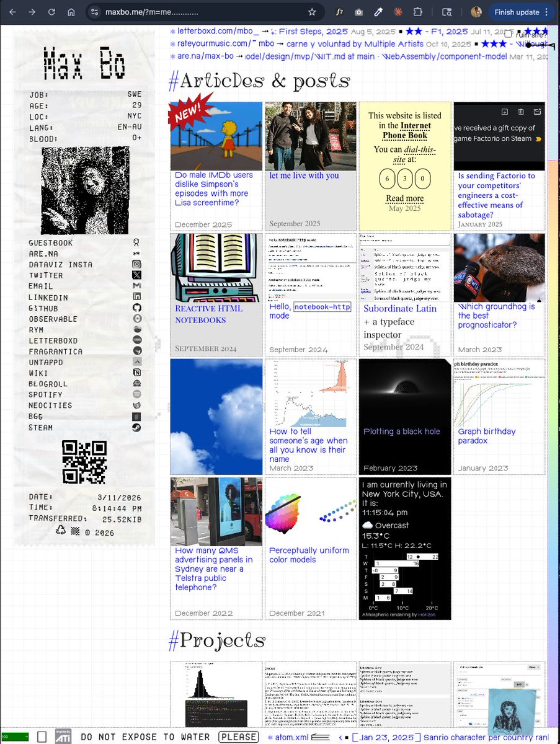Open the 'let me live with you' post
560x744 pixels.
coord(304,175)
